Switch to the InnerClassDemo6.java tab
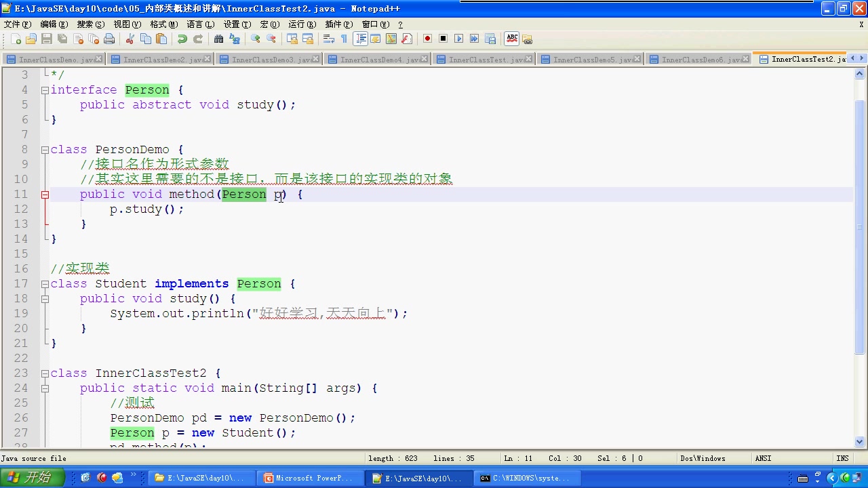Image resolution: width=868 pixels, height=488 pixels. coord(698,59)
